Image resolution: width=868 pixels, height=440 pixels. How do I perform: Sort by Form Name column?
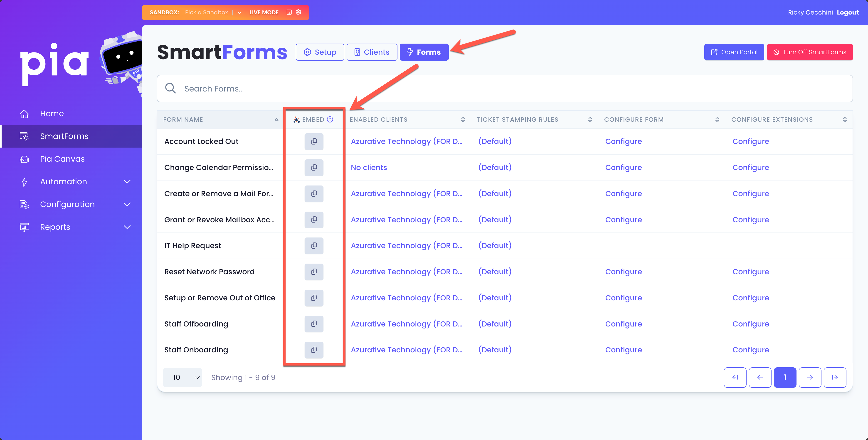276,120
